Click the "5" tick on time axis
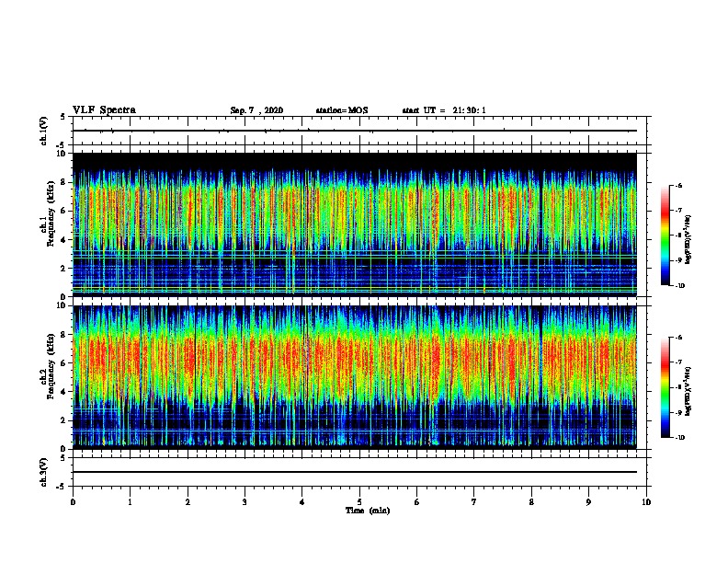728x563 pixels. [x=359, y=502]
